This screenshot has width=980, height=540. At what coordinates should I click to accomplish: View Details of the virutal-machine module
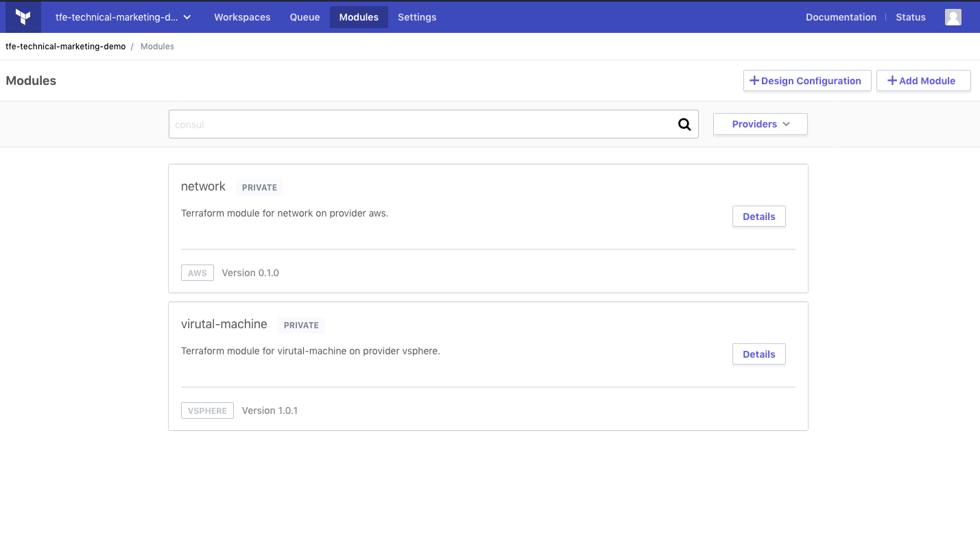(x=758, y=354)
